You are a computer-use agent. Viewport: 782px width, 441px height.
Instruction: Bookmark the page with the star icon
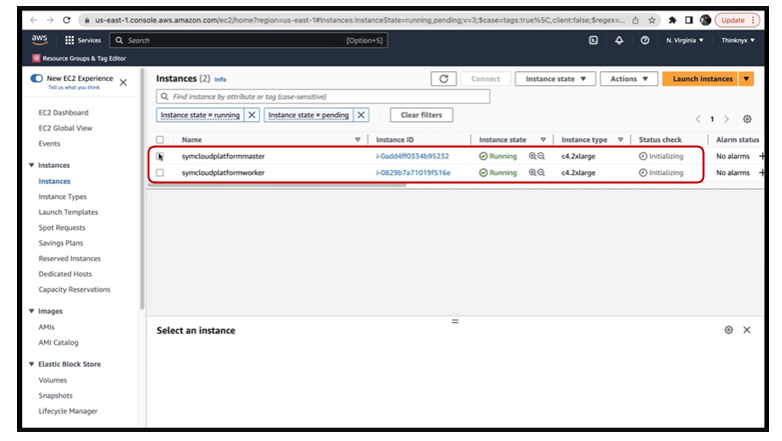pos(652,20)
